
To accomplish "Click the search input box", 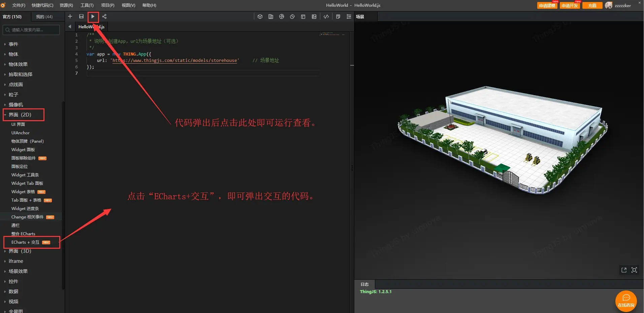I will [31, 30].
